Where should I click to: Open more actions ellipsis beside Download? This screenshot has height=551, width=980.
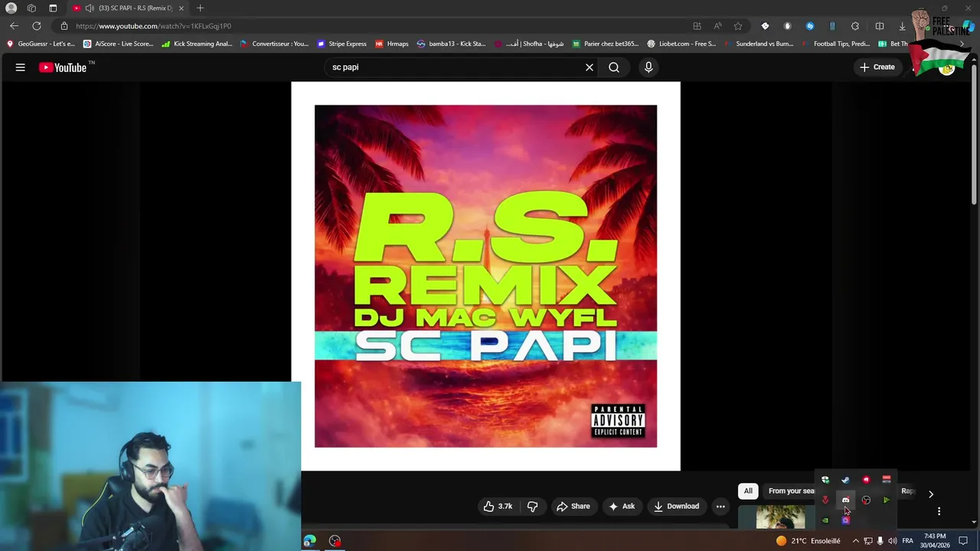pyautogui.click(x=720, y=506)
